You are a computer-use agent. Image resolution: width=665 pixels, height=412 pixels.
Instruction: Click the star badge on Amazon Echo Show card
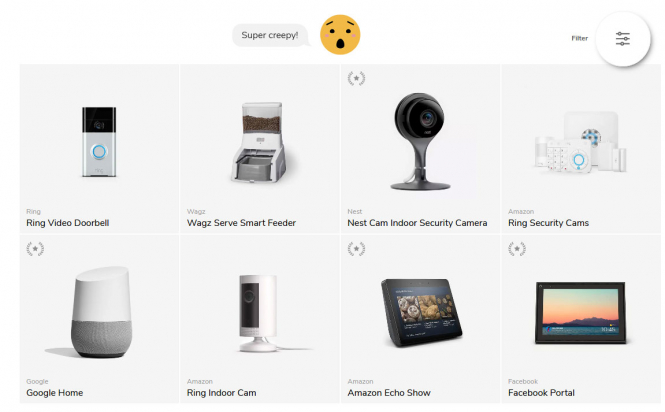(x=356, y=249)
